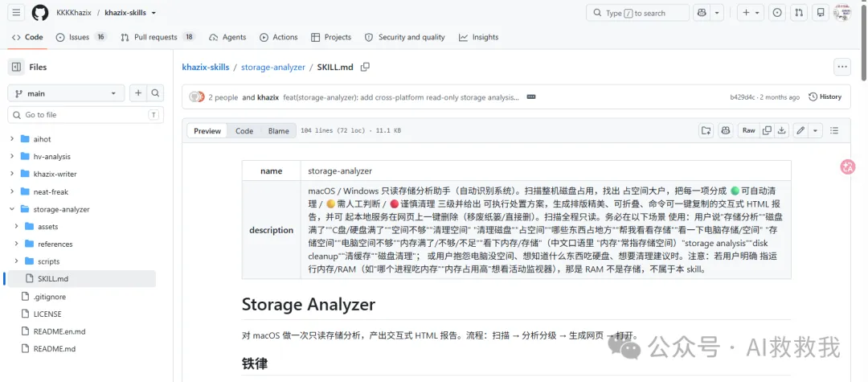Open the GitHub homepage logo
Image resolution: width=868 pixels, height=382 pixels.
tap(40, 13)
